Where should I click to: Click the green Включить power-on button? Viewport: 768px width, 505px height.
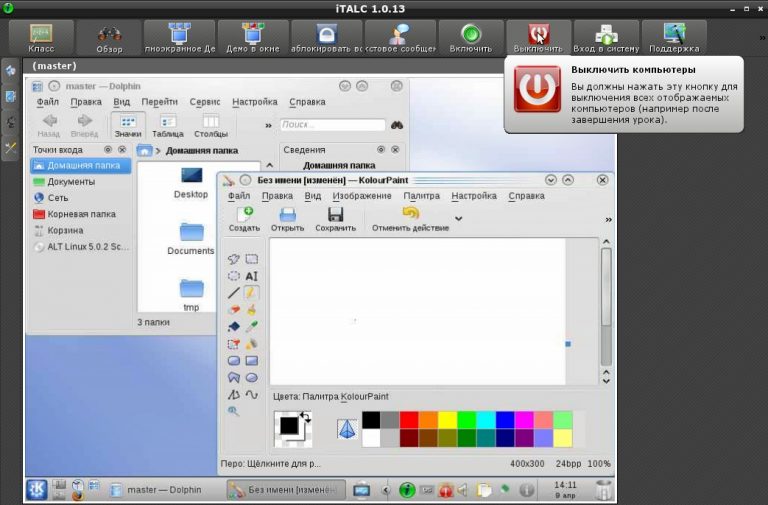click(x=471, y=38)
